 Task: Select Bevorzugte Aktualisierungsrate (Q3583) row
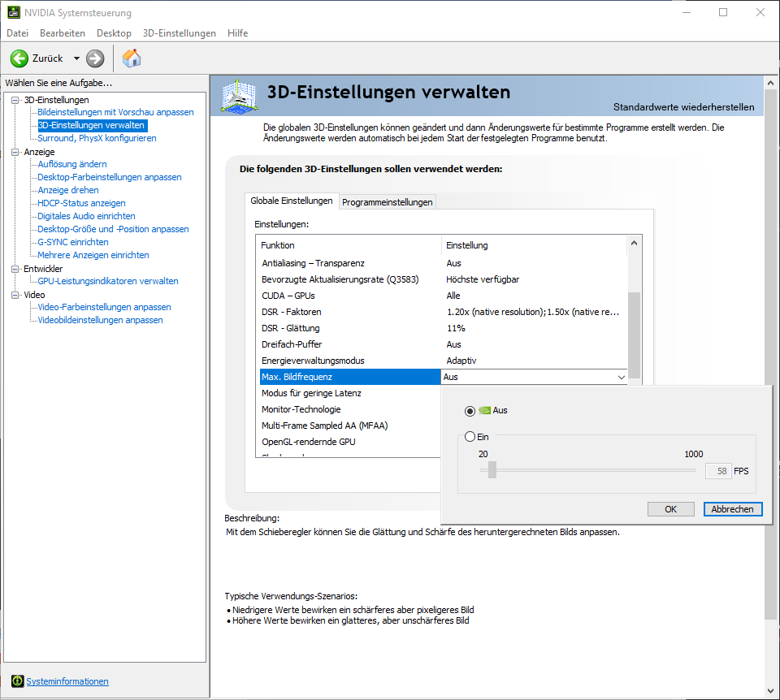pos(444,279)
